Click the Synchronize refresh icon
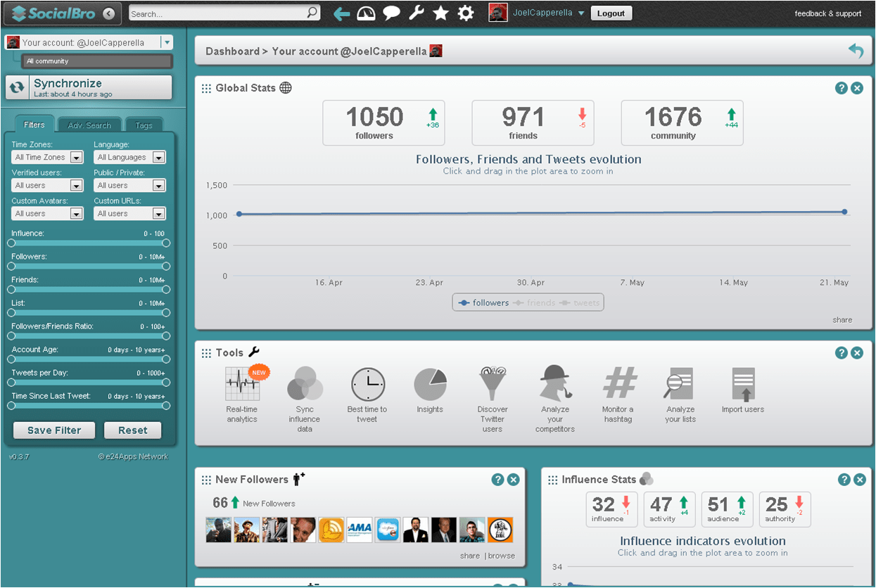The image size is (876, 588). [17, 88]
